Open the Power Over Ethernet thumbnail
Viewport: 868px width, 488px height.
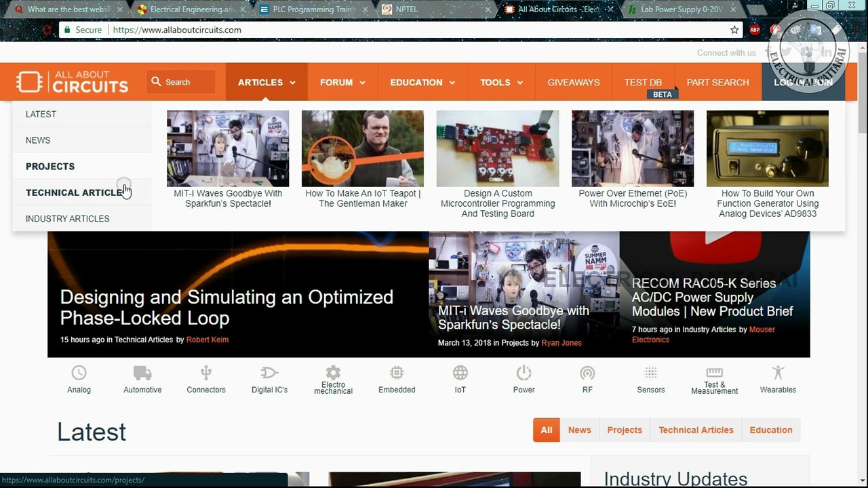click(x=633, y=148)
